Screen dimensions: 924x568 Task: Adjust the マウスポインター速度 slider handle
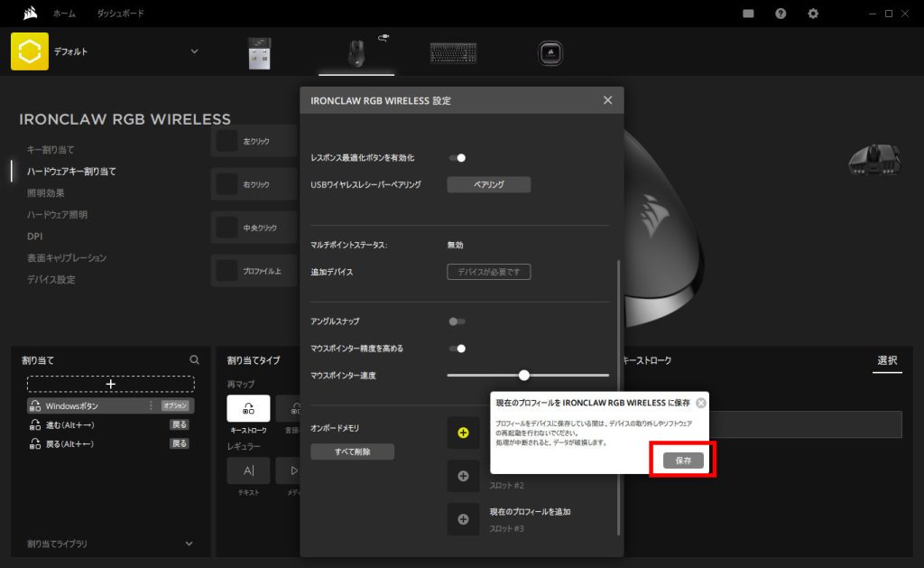point(524,375)
